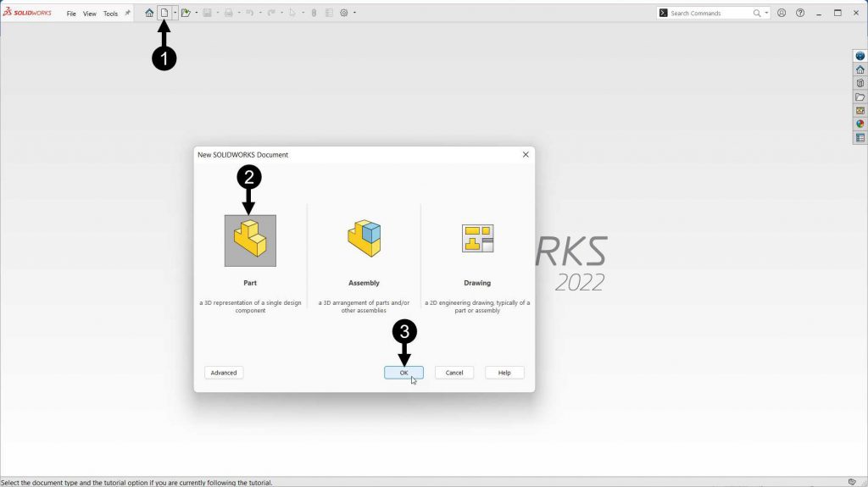This screenshot has width=868, height=487.
Task: Expand the Redo dropdown arrow
Action: pyautogui.click(x=281, y=13)
